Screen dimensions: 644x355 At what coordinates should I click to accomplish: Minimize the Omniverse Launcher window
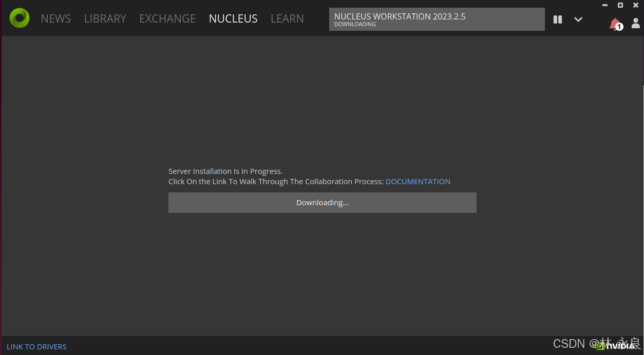click(x=605, y=5)
